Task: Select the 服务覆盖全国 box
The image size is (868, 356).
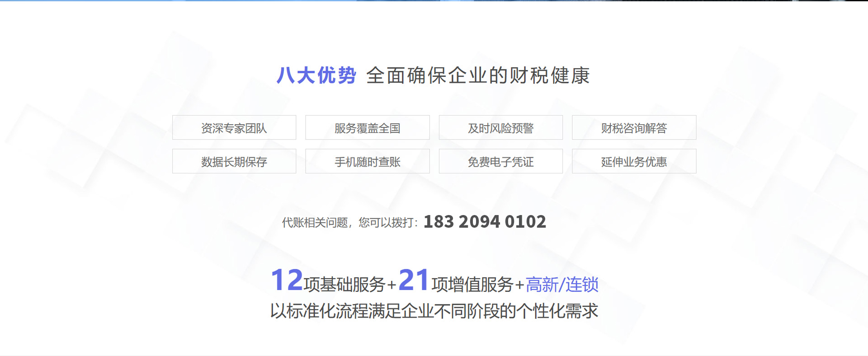Action: coord(367,128)
